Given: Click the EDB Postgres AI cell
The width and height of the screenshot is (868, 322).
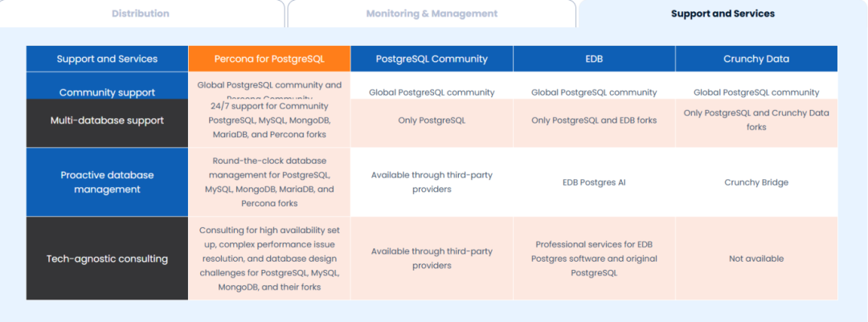Looking at the screenshot, I should pyautogui.click(x=594, y=182).
